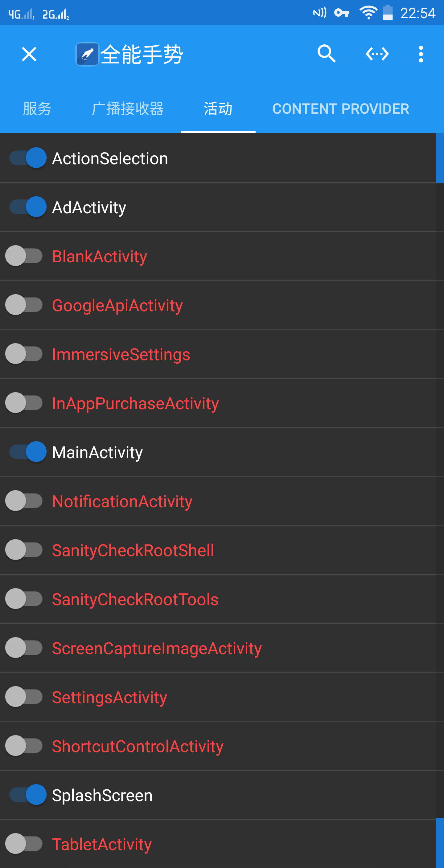Tap the battery status icon

coord(388,13)
